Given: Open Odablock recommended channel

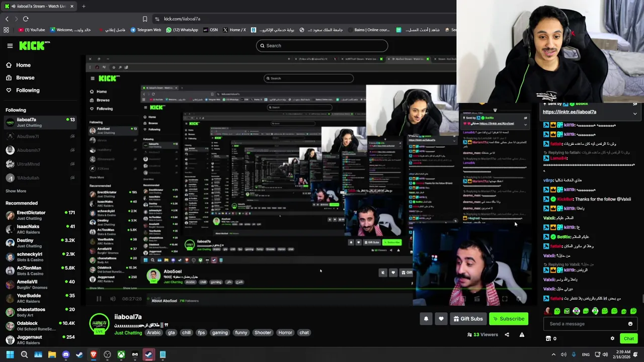Looking at the screenshot, I should click(x=39, y=326).
